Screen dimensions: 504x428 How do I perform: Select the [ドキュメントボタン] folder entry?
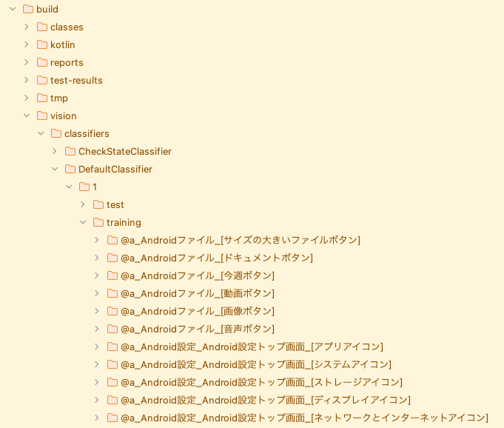(217, 258)
